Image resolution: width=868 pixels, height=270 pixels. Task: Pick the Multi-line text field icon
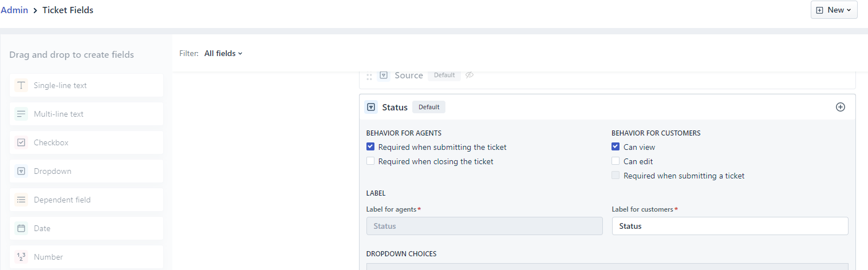pyautogui.click(x=21, y=114)
